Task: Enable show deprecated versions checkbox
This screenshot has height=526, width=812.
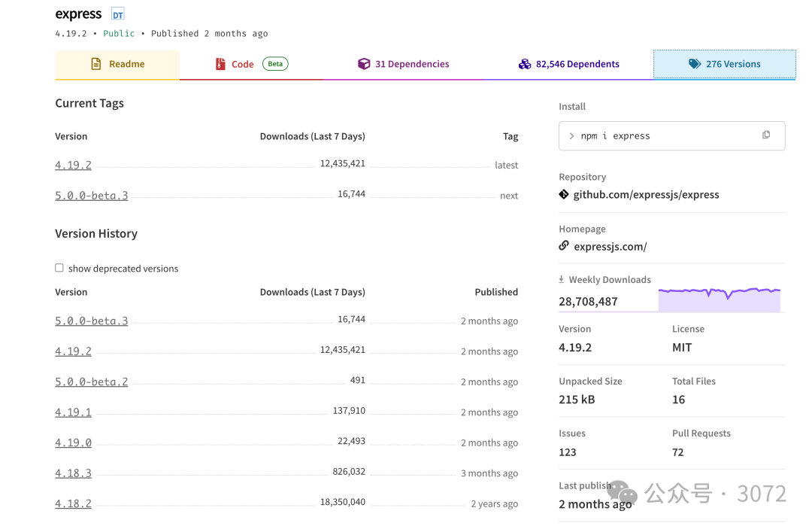Action: [x=59, y=268]
